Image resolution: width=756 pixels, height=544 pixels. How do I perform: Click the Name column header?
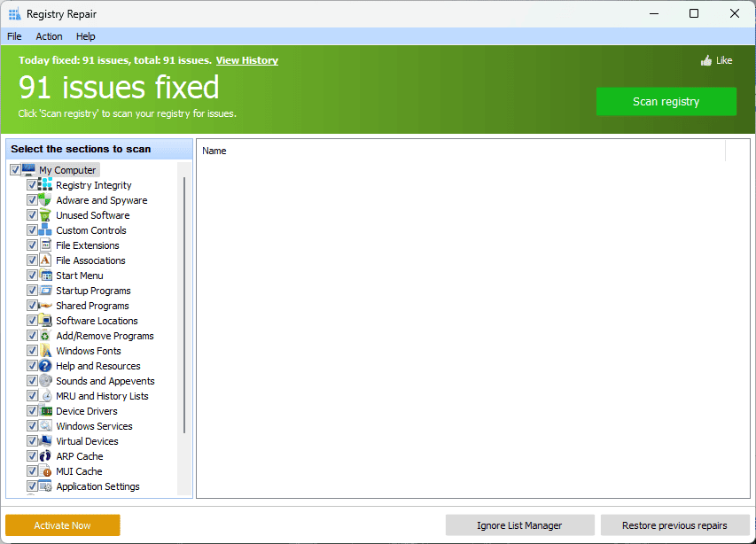coord(463,151)
